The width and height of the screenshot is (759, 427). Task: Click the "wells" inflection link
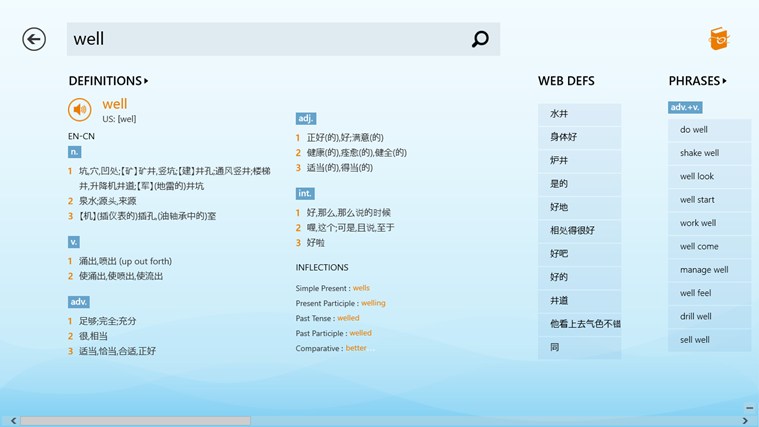point(361,288)
